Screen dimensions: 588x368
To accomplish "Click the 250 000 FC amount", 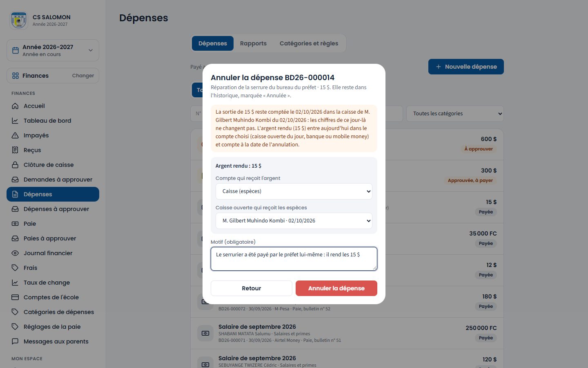I will pyautogui.click(x=481, y=328).
